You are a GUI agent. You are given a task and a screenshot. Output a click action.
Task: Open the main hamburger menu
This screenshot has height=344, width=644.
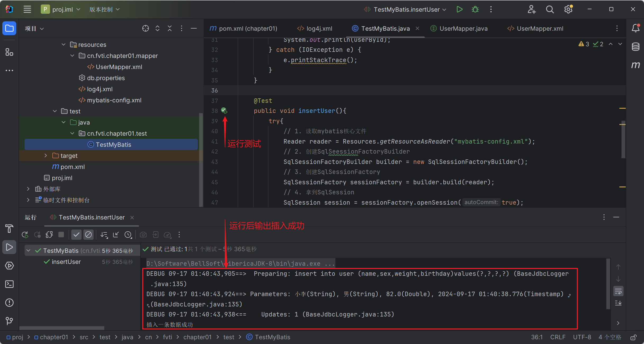pyautogui.click(x=27, y=9)
